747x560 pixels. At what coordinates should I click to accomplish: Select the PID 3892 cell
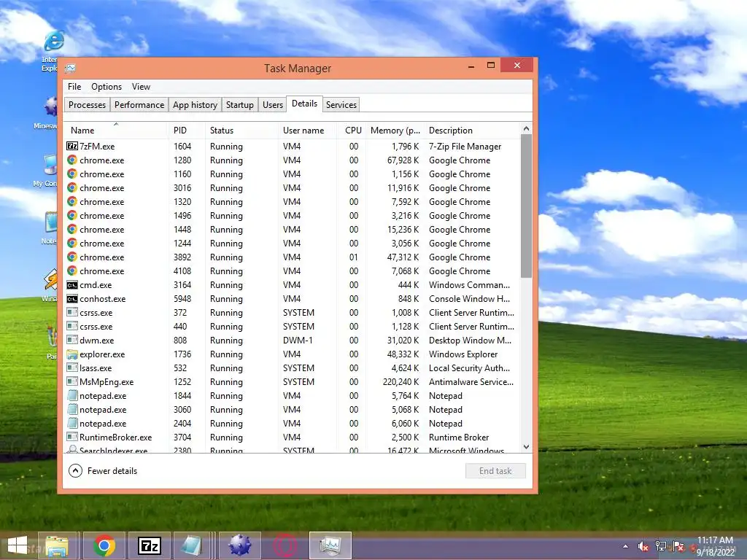(182, 257)
